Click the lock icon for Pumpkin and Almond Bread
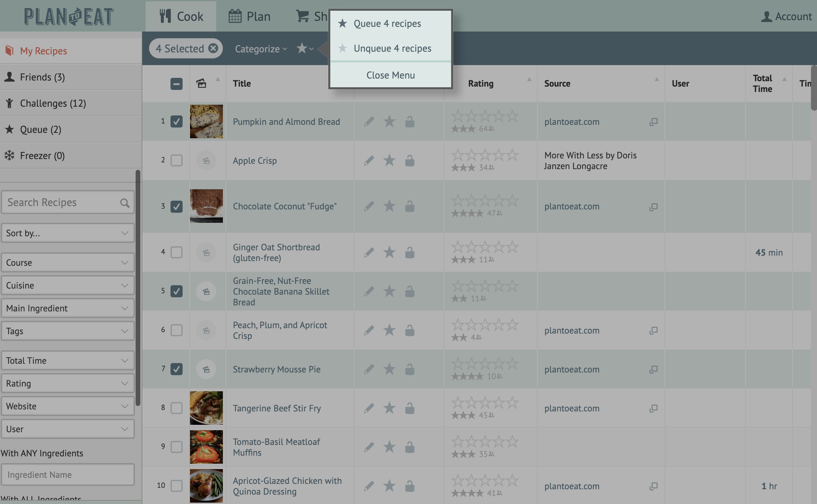The image size is (817, 504). (410, 121)
